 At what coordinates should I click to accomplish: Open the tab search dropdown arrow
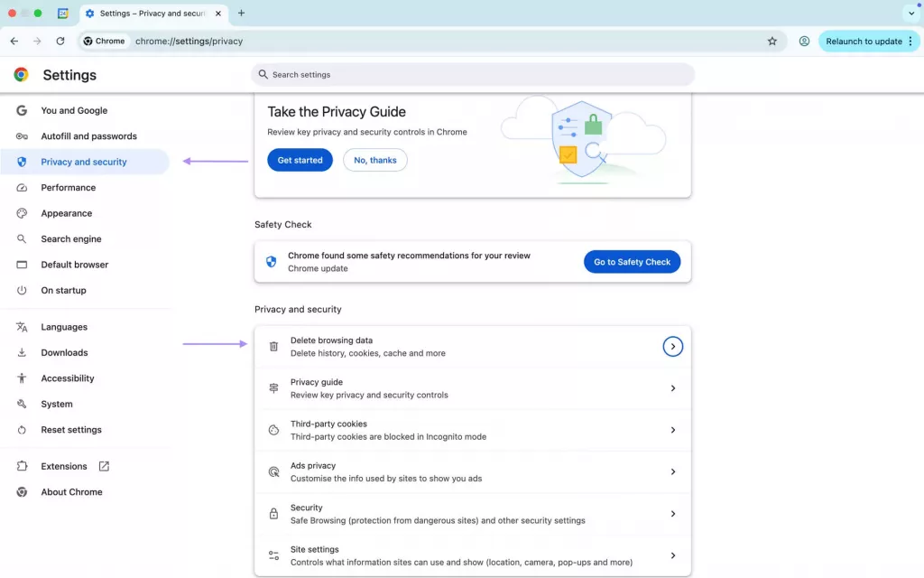pyautogui.click(x=911, y=13)
